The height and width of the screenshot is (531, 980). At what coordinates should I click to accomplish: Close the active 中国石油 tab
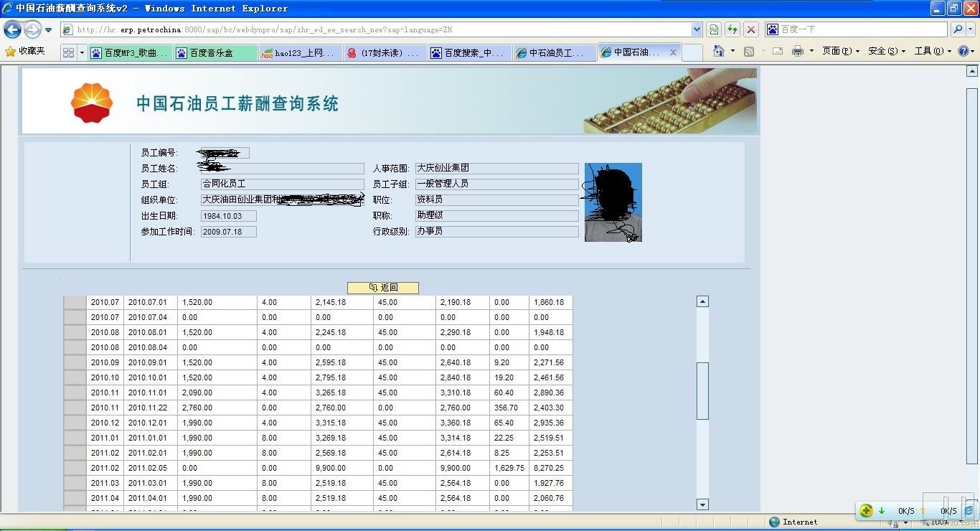point(673,52)
